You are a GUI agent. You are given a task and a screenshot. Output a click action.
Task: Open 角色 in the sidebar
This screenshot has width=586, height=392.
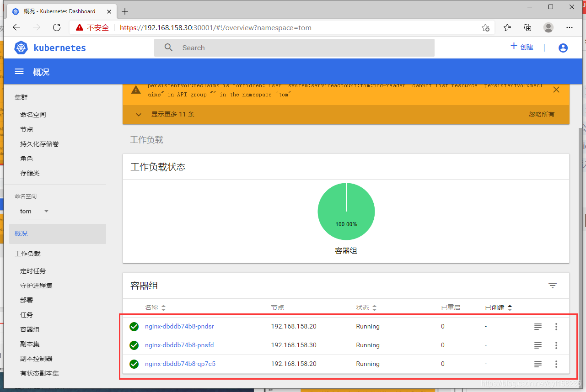click(x=27, y=159)
